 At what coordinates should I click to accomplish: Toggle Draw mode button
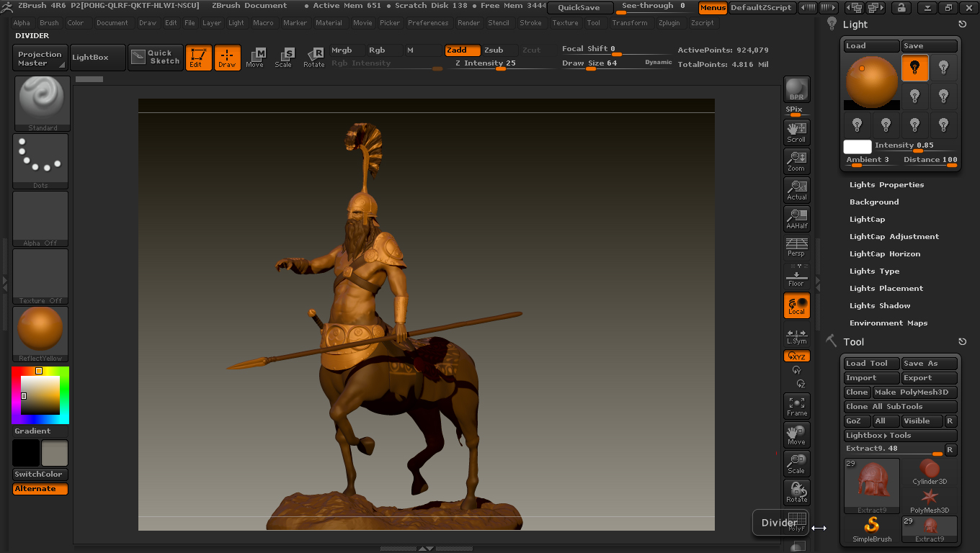pyautogui.click(x=227, y=58)
